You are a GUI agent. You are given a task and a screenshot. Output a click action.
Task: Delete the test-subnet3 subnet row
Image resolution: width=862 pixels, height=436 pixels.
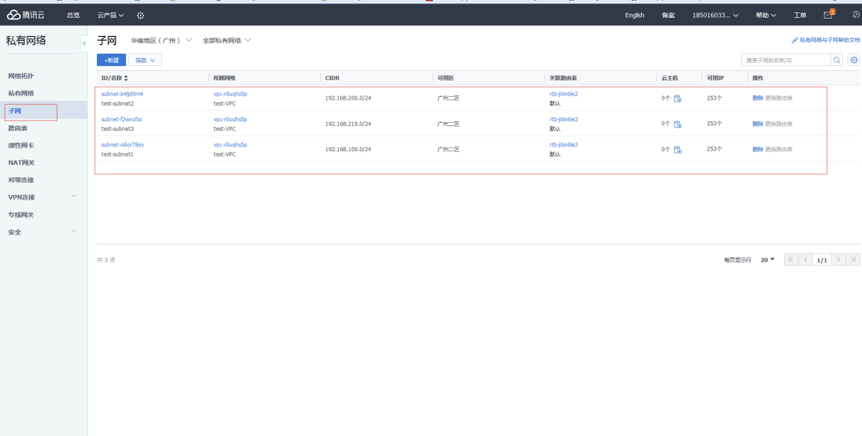[x=757, y=124]
